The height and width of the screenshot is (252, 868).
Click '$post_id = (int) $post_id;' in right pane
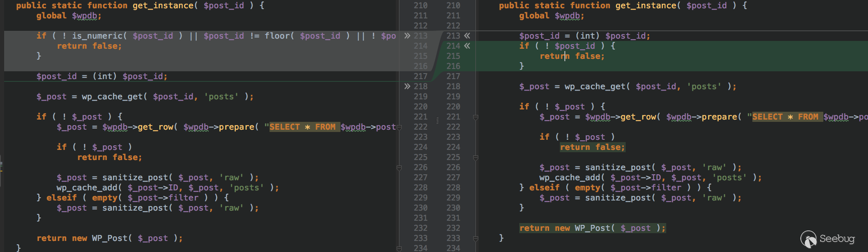(x=585, y=36)
